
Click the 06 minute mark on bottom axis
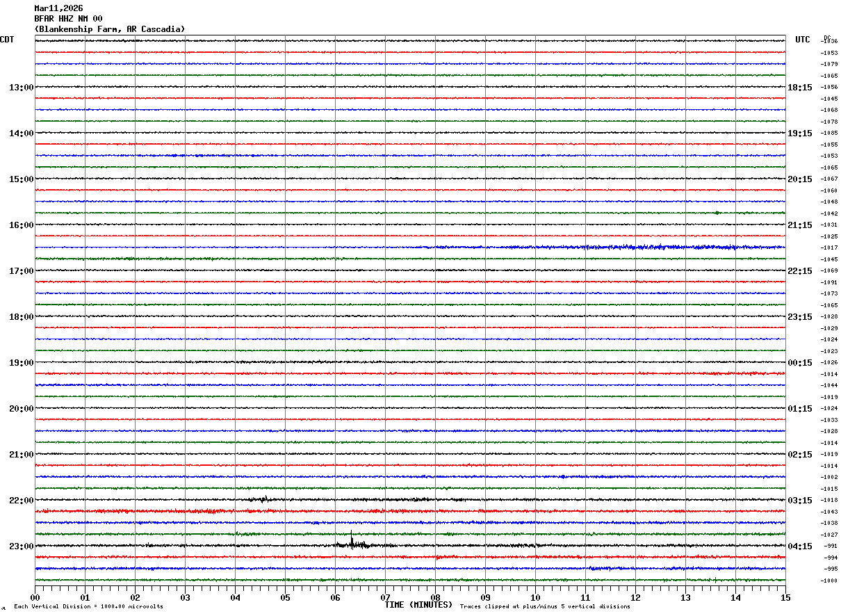(x=335, y=597)
